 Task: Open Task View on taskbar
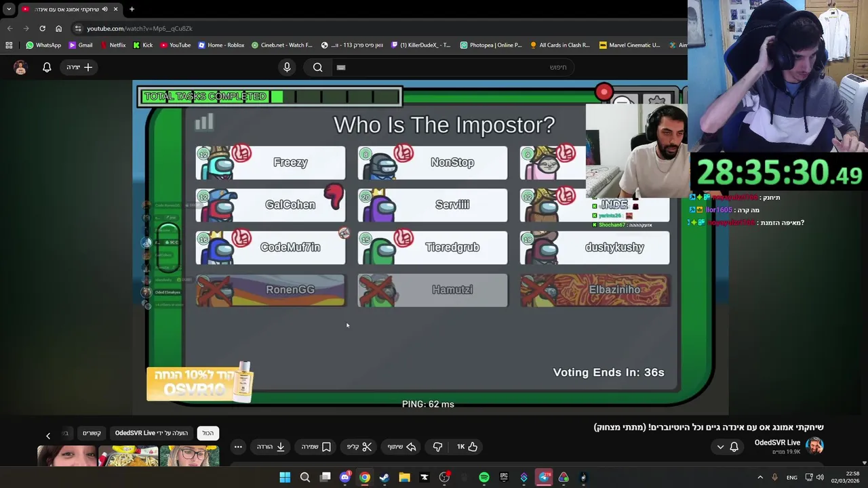click(325, 477)
